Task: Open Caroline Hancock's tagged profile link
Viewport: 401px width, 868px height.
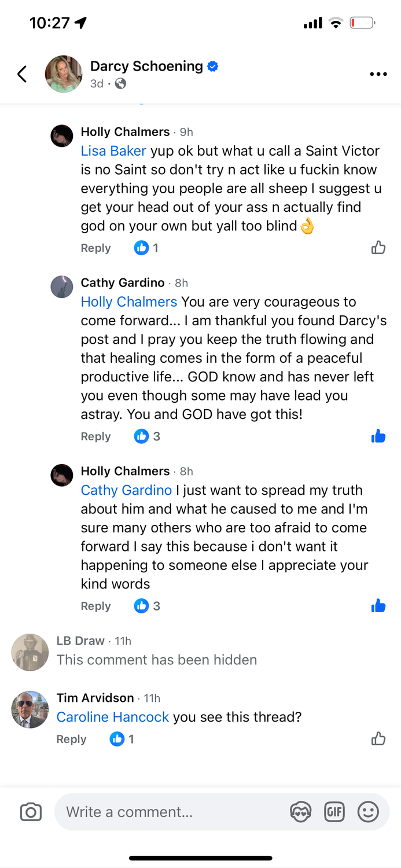Action: tap(113, 717)
